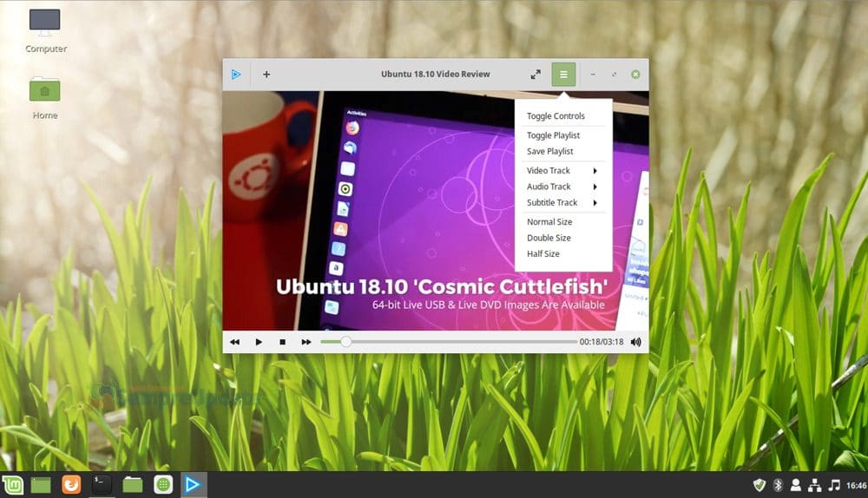Open Bluetooth tray icon
Image resolution: width=868 pixels, height=498 pixels.
[778, 485]
